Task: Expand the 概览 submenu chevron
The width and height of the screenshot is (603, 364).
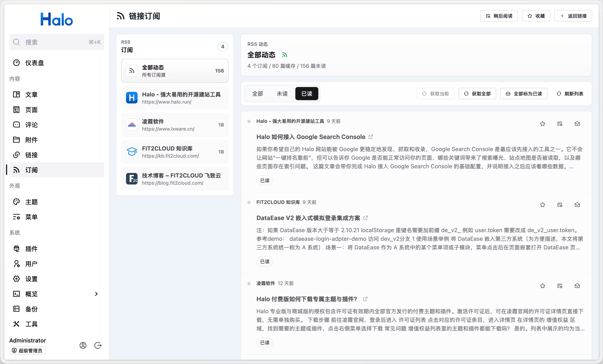Action: [x=96, y=294]
